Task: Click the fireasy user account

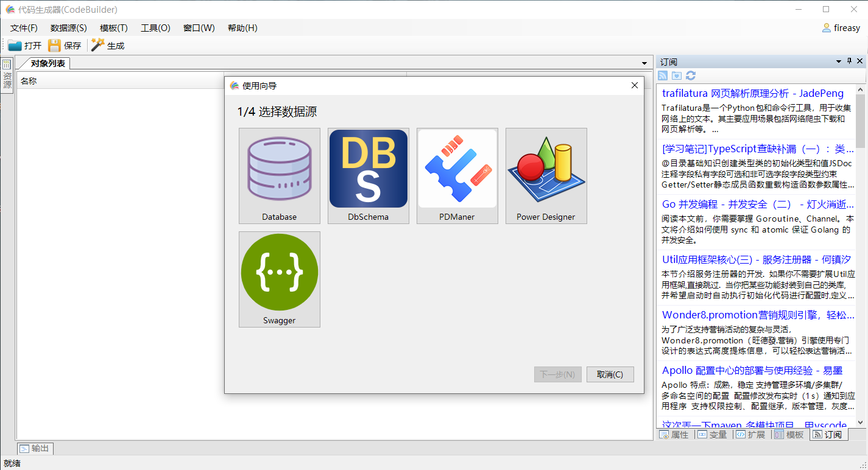Action: (841, 28)
